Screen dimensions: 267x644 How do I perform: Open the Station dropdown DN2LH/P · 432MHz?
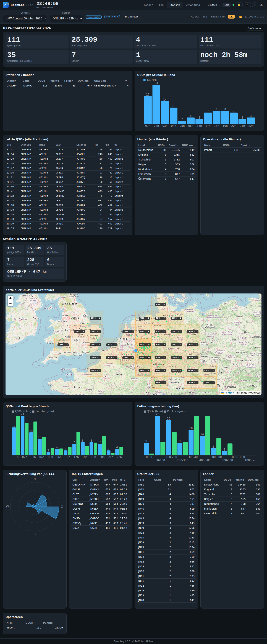point(66,19)
